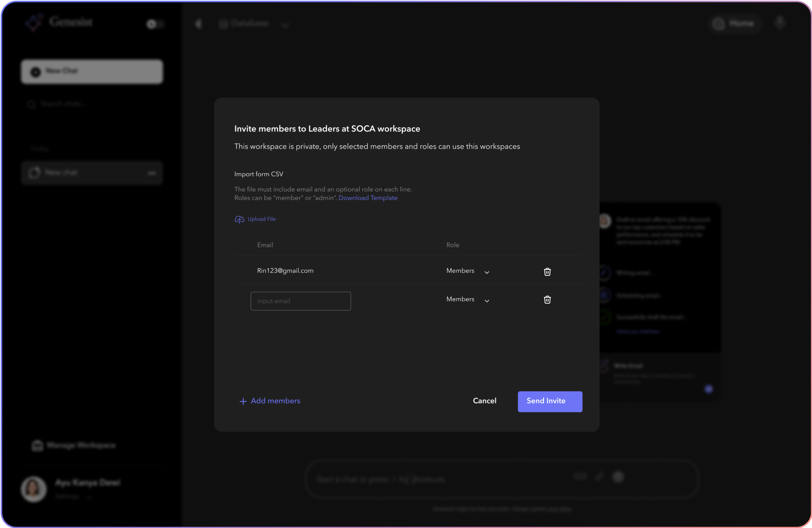Click Download Template link

click(x=368, y=198)
